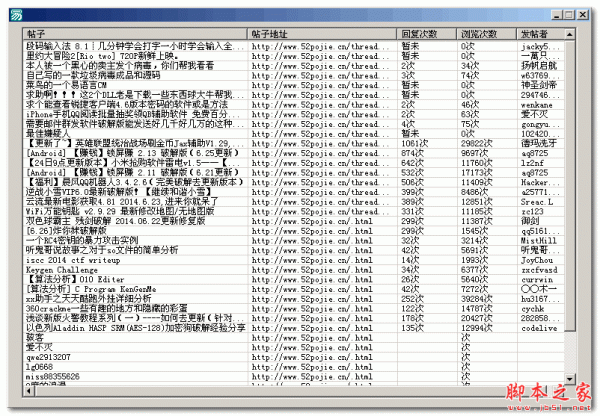Select the row 本人被一个黑心的卖主发个病毒
The height and width of the screenshot is (416, 600).
[x=293, y=66]
